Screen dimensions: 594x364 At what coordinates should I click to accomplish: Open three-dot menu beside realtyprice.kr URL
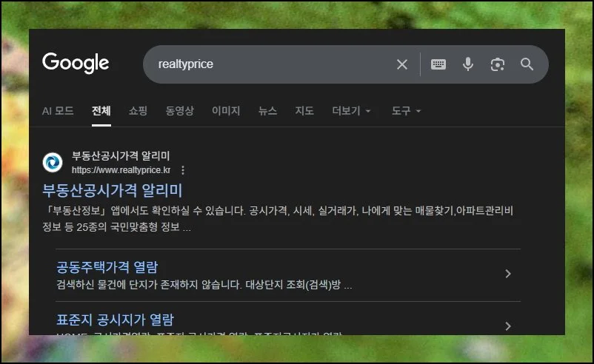[x=183, y=169]
